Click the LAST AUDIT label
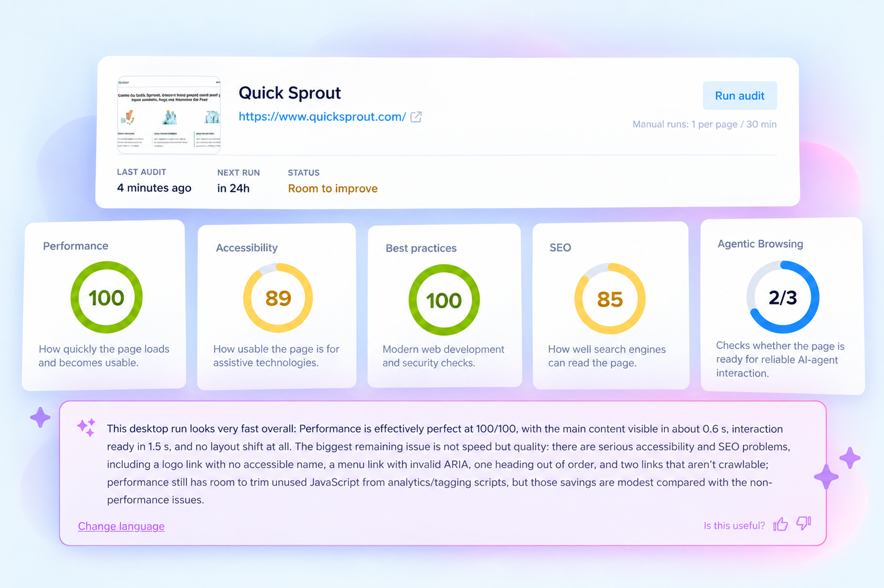 [141, 172]
